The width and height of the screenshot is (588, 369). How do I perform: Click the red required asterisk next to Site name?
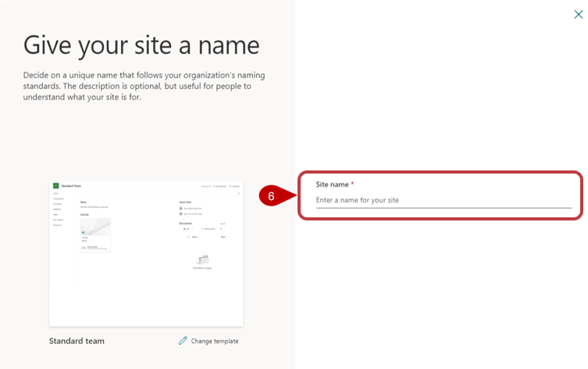pyautogui.click(x=352, y=184)
